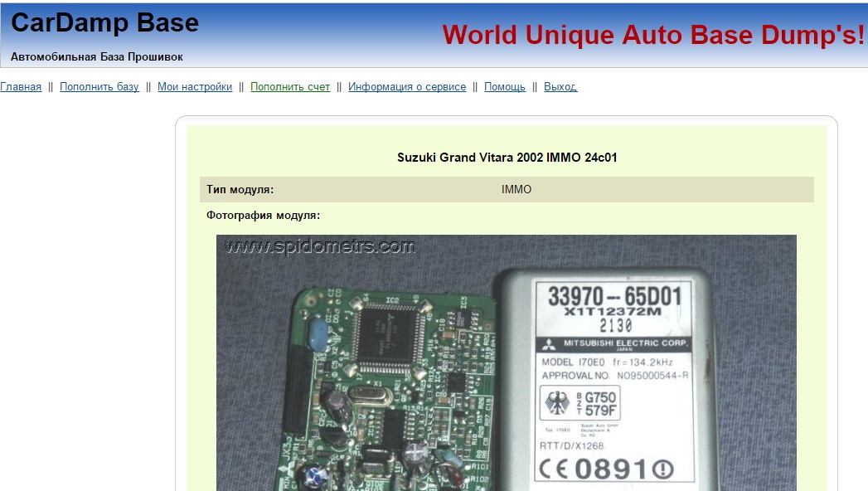The height and width of the screenshot is (491, 868).
Task: Click the green Пополнить счет link
Action: [290, 87]
